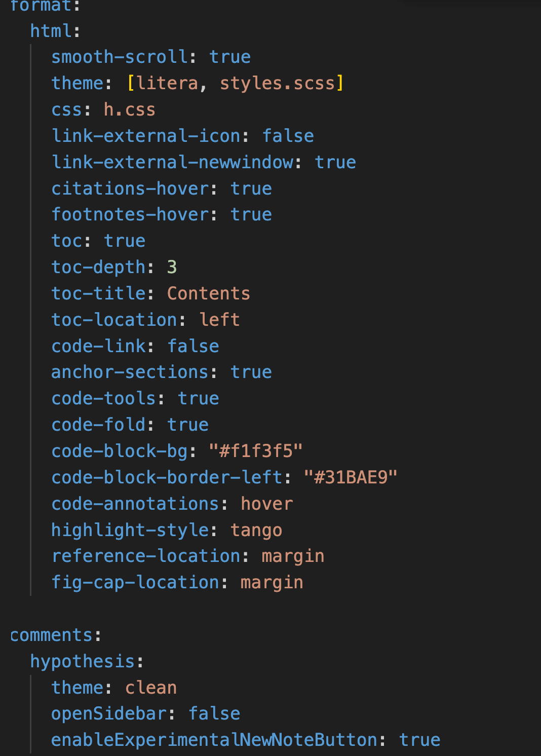Image resolution: width=541 pixels, height=756 pixels.
Task: Click true value after citations-hover
Action: click(x=251, y=188)
